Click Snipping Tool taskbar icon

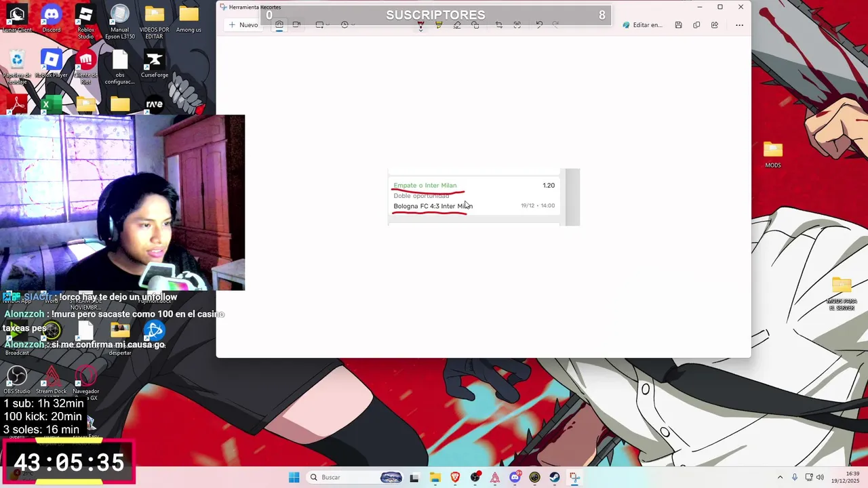tap(574, 477)
